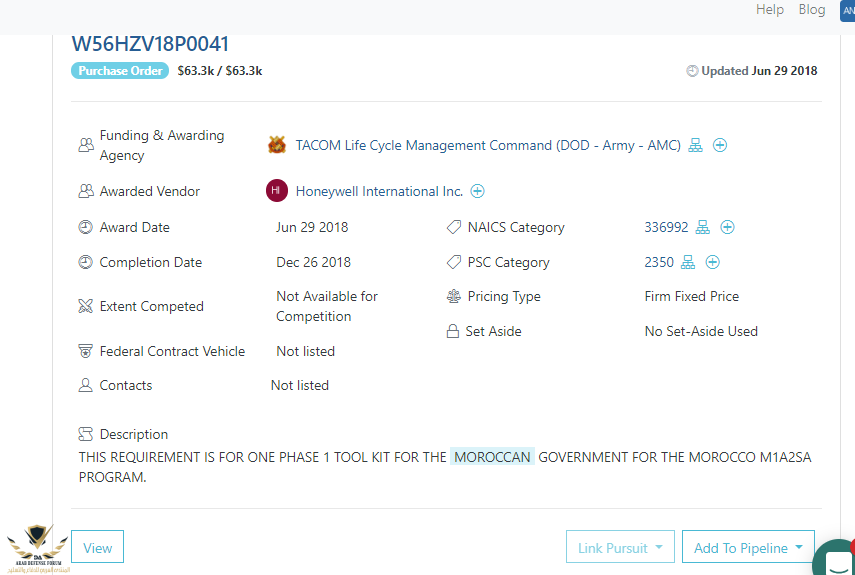Open Honeywell International Inc. vendor link
The height and width of the screenshot is (575, 855).
(x=379, y=191)
